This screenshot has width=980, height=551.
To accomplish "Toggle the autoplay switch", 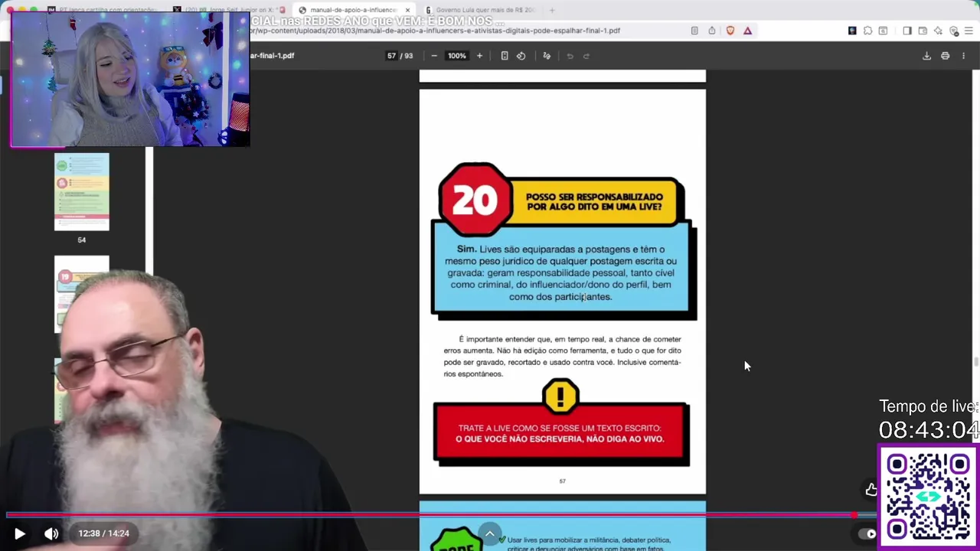I will point(867,534).
